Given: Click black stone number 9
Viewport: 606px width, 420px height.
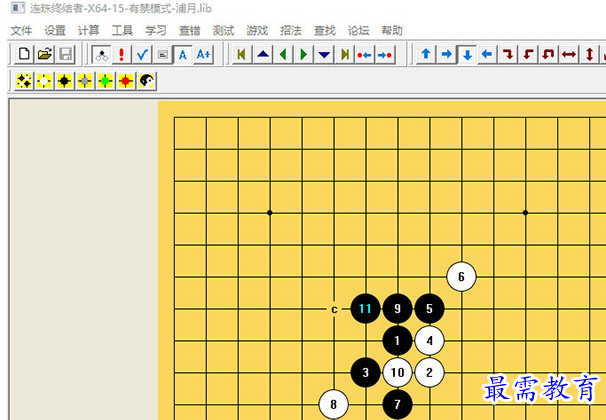Looking at the screenshot, I should click(397, 308).
